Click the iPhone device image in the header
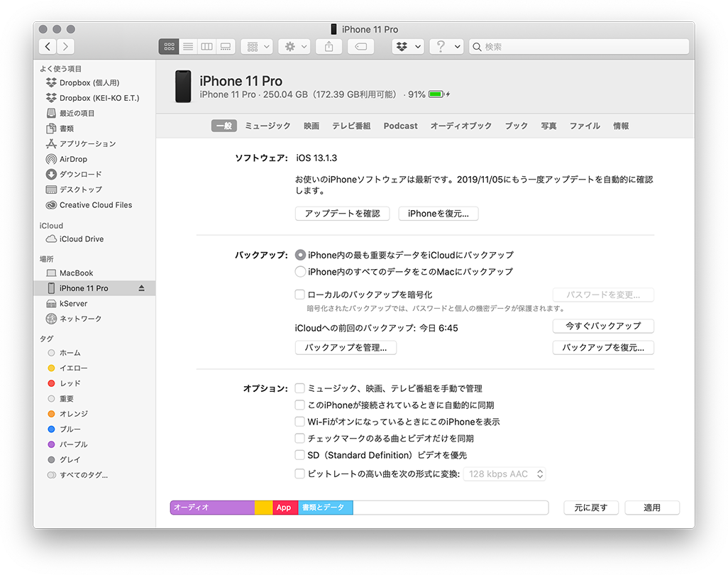 pos(183,87)
